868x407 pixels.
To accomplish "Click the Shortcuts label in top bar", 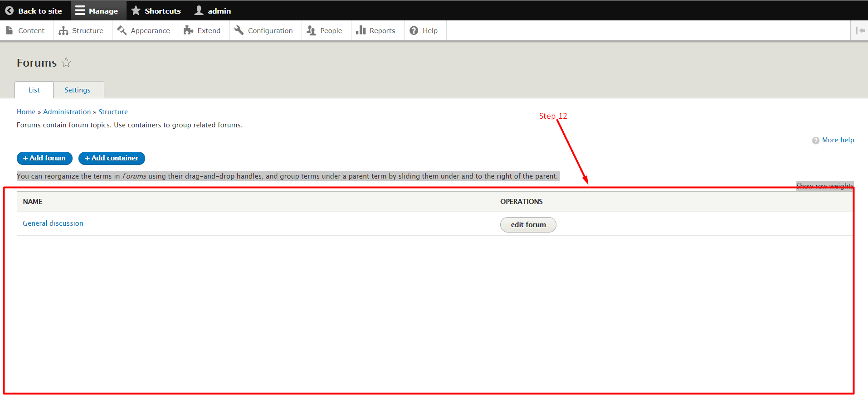I will tap(163, 11).
